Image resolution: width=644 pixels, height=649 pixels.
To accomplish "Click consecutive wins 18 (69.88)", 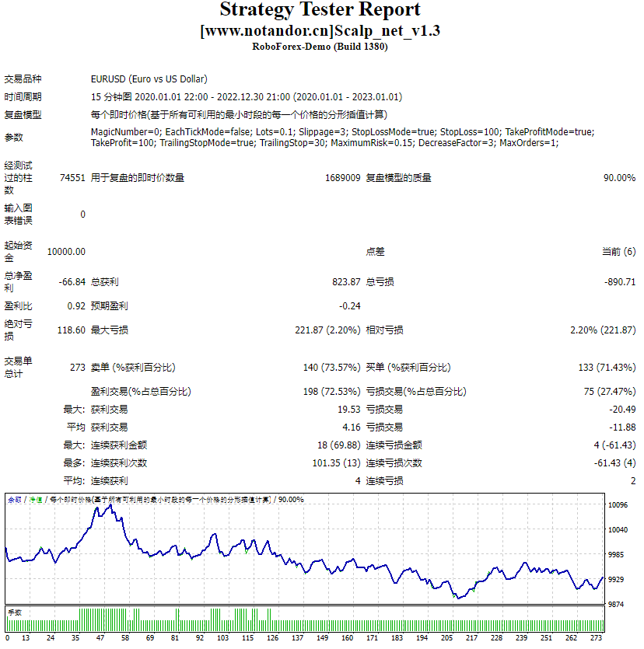I will (339, 445).
